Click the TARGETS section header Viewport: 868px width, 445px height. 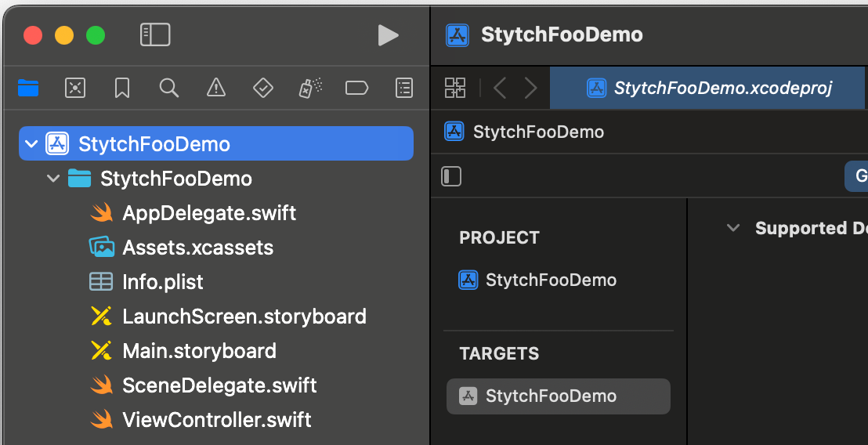click(499, 353)
